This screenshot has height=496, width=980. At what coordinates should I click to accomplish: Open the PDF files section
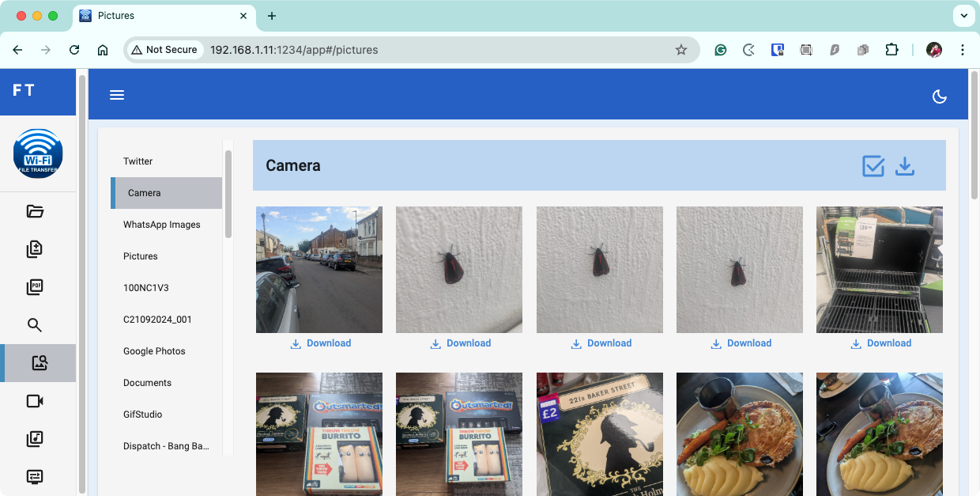coord(34,286)
